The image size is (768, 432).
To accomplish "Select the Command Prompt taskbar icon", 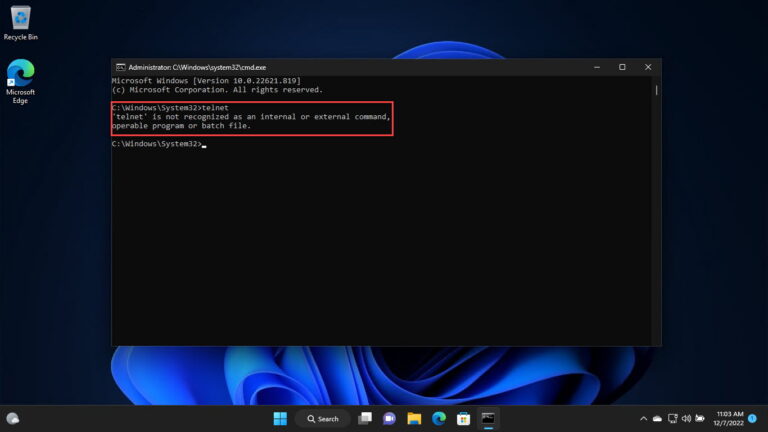I will click(x=488, y=418).
